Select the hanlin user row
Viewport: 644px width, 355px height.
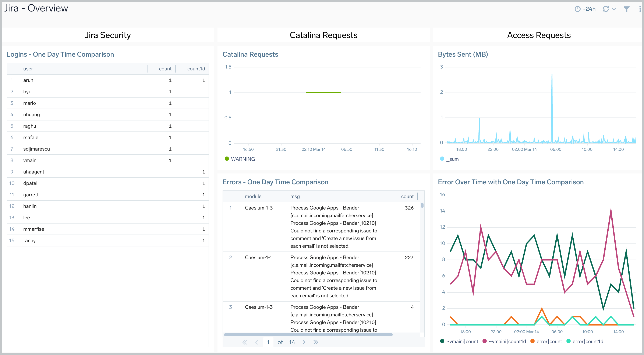pos(108,206)
